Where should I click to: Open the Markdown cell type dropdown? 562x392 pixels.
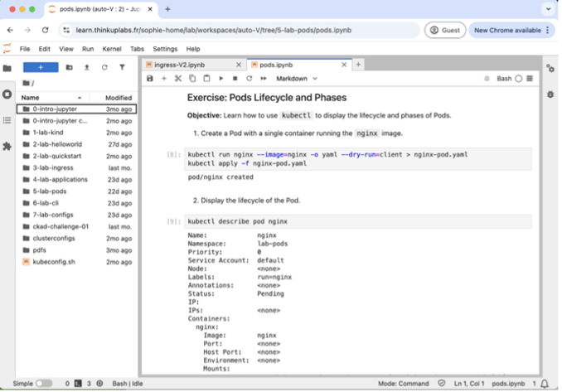[x=297, y=79]
